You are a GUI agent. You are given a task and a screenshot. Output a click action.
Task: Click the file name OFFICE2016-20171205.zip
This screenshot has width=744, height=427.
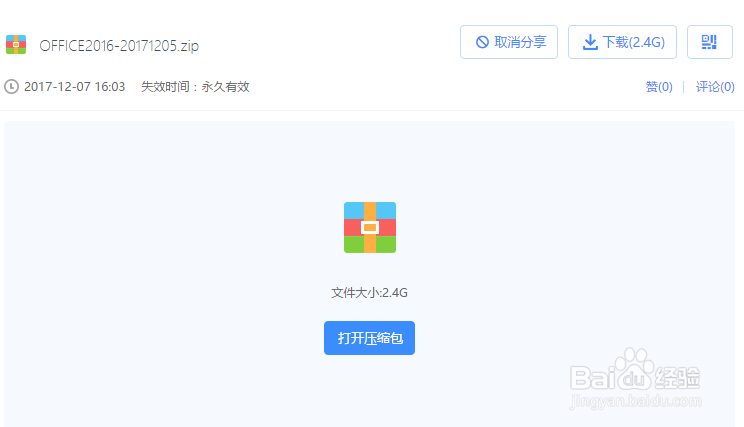pos(119,46)
